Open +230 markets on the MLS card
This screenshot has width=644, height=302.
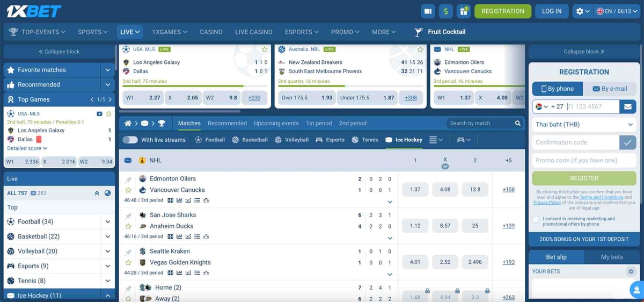tap(254, 98)
